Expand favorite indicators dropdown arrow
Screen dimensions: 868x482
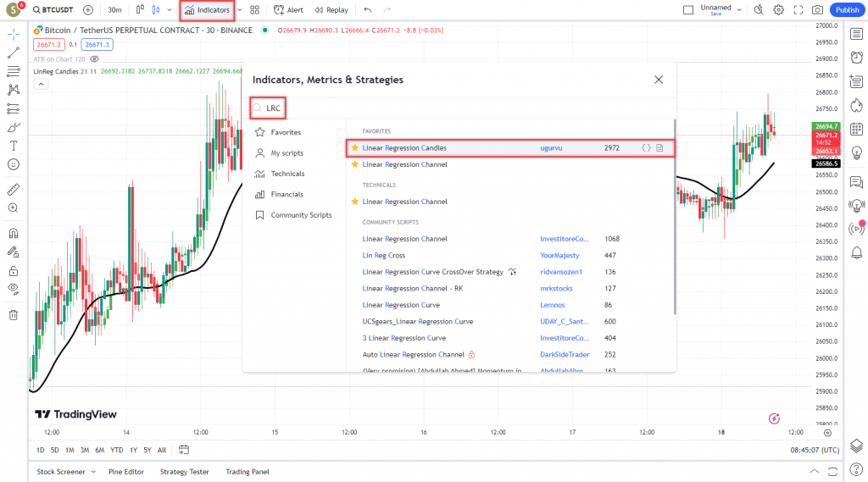[x=240, y=10]
